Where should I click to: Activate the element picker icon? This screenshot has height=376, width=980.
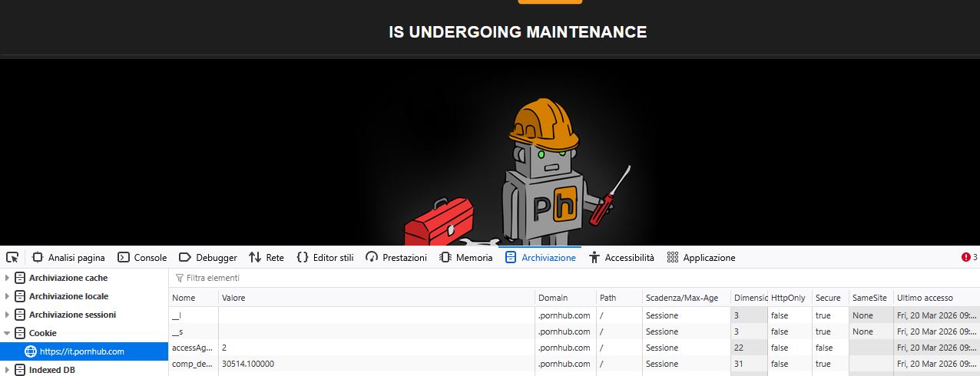point(12,257)
